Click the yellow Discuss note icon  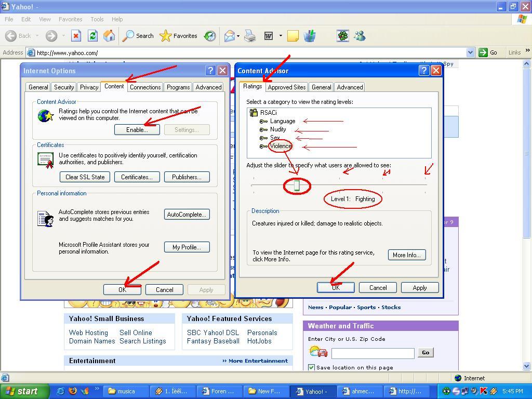click(293, 36)
